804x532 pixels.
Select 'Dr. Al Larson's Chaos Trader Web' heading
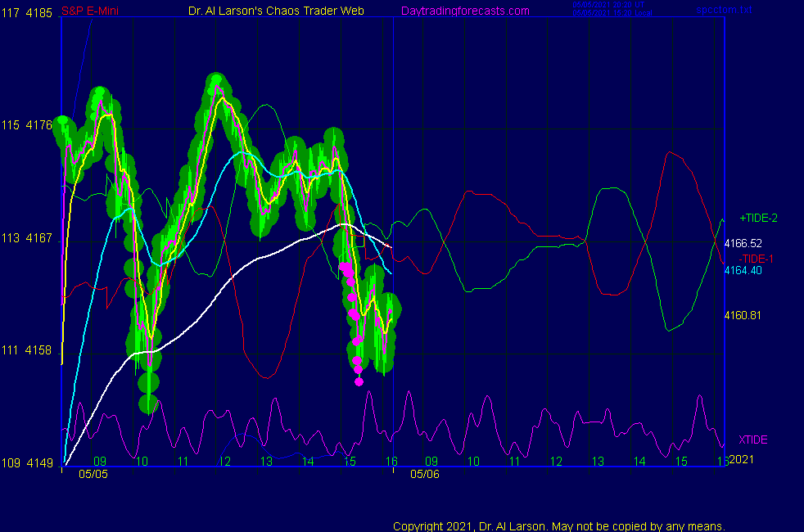coord(276,11)
